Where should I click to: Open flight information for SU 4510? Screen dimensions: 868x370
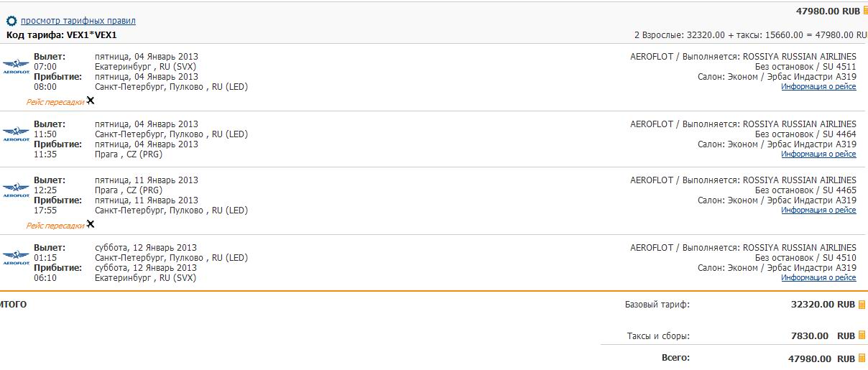[818, 277]
